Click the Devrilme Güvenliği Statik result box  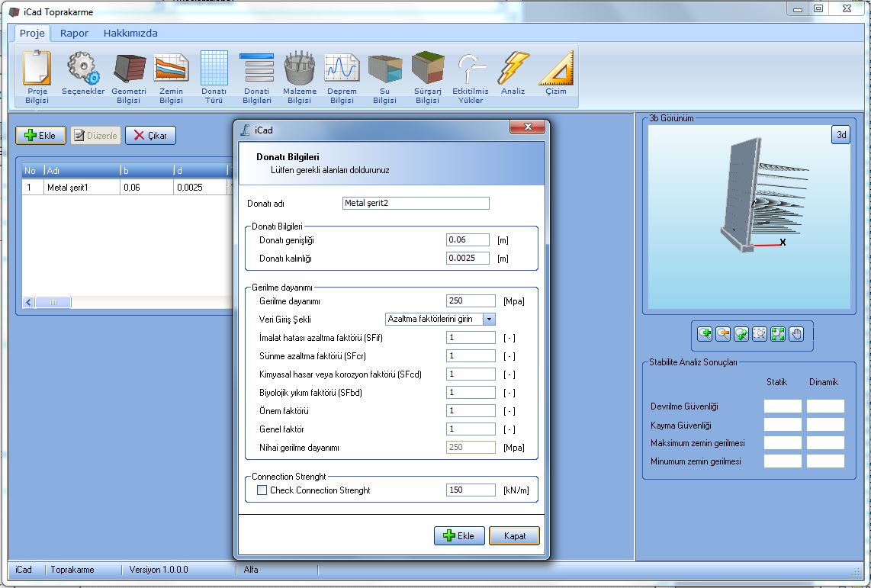pyautogui.click(x=783, y=406)
